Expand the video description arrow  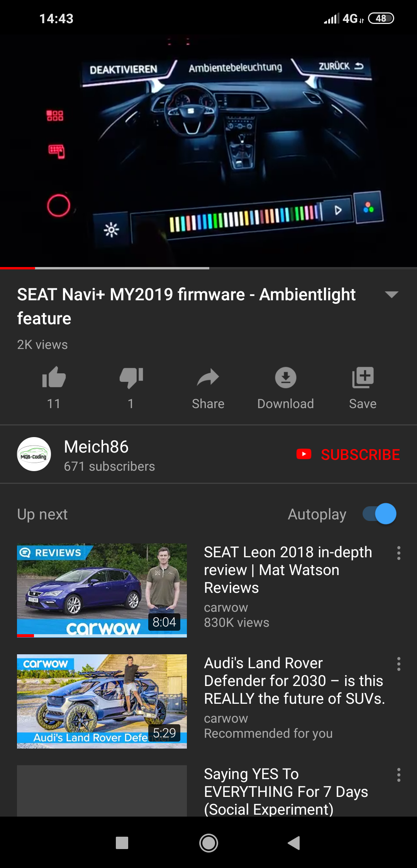point(392,294)
